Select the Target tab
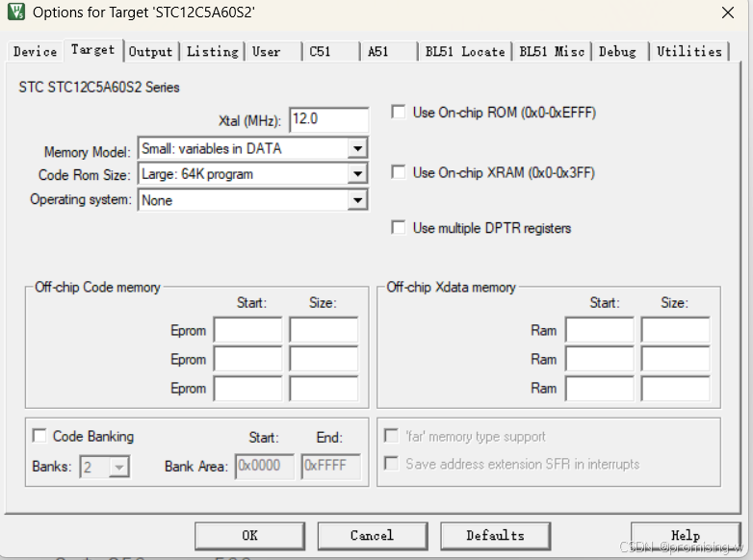 93,49
